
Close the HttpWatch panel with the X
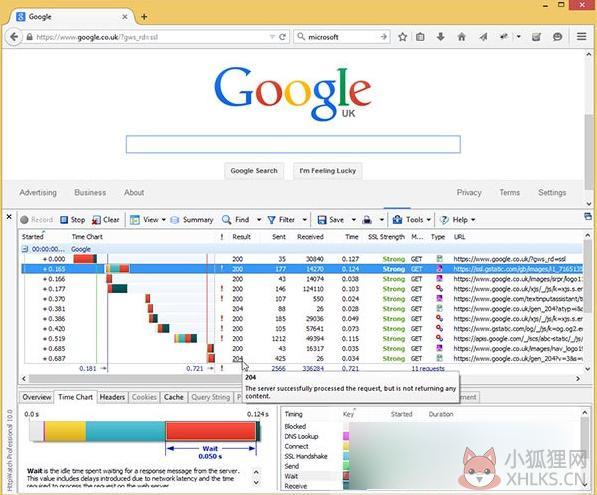(x=9, y=217)
